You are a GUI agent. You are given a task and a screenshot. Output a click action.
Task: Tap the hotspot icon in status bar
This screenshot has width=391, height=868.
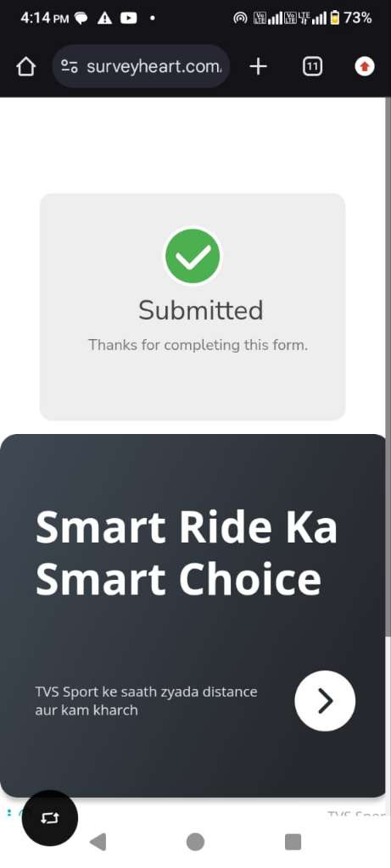(240, 19)
